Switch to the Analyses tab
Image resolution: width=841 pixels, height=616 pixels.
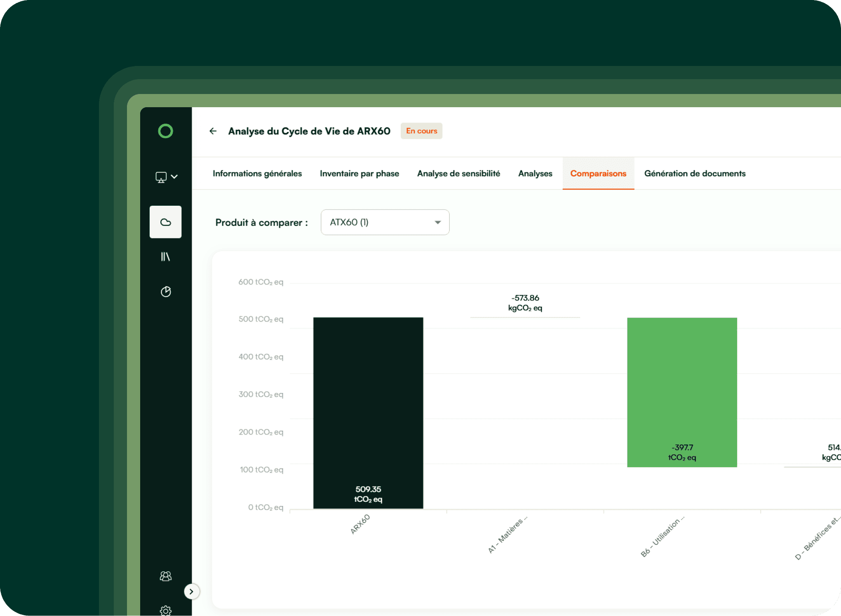click(x=535, y=173)
